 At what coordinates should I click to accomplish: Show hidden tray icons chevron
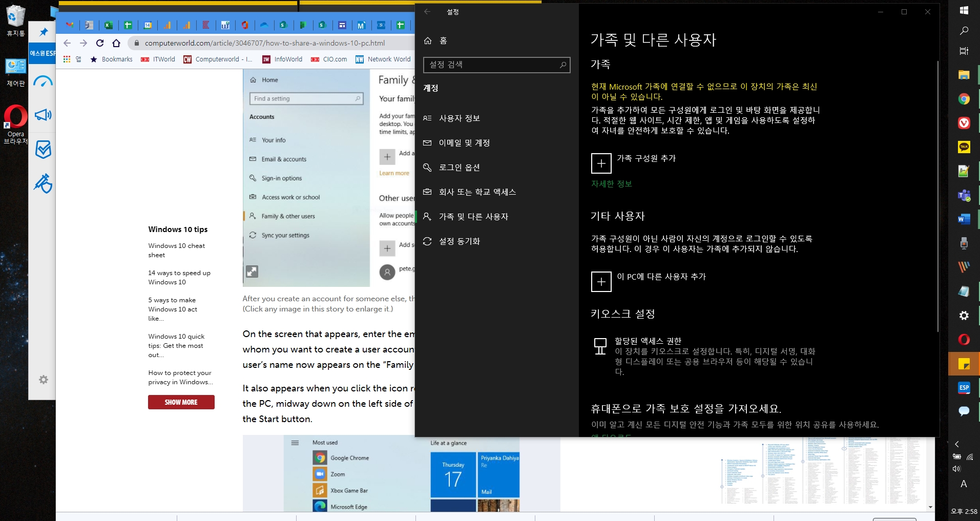pos(956,444)
